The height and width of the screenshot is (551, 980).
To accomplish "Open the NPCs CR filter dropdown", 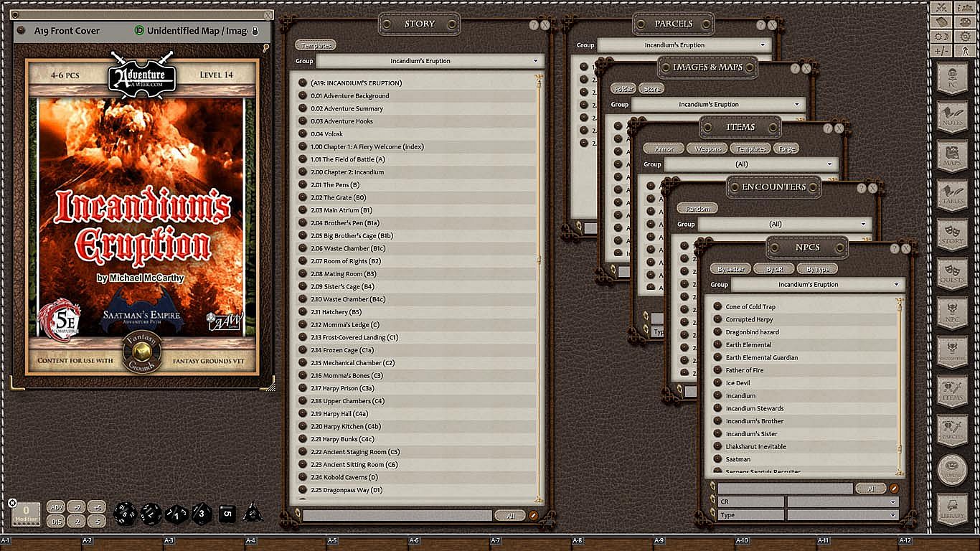I will (842, 502).
